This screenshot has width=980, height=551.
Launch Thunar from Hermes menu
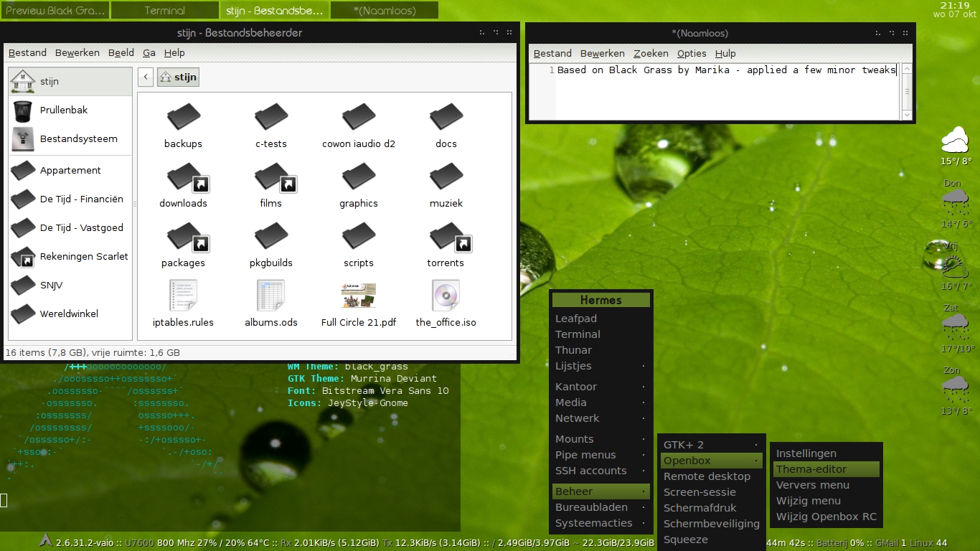(x=601, y=350)
